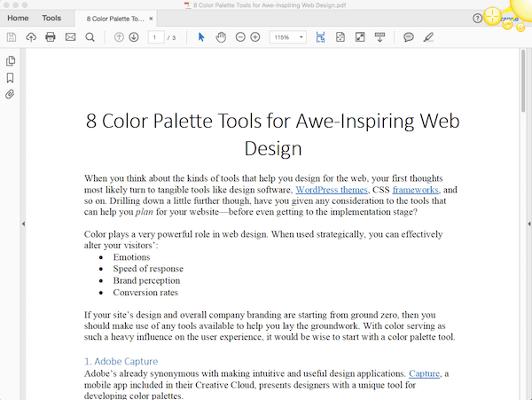Click the page number input field
Screen dimensions: 532x400
tap(156, 37)
